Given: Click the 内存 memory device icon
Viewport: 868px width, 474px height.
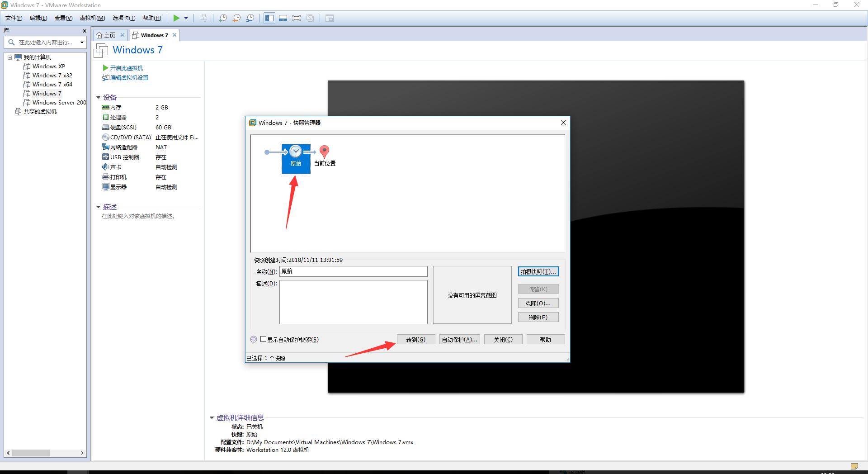Looking at the screenshot, I should (106, 107).
